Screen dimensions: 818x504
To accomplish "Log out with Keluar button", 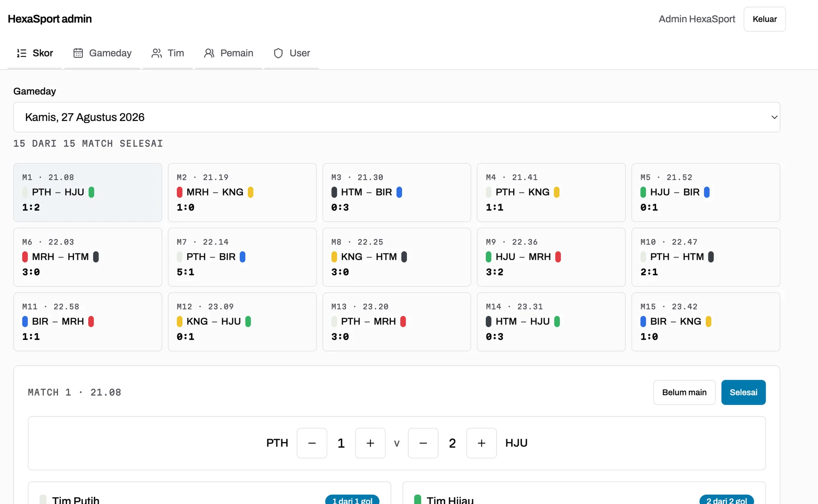I will [x=764, y=19].
